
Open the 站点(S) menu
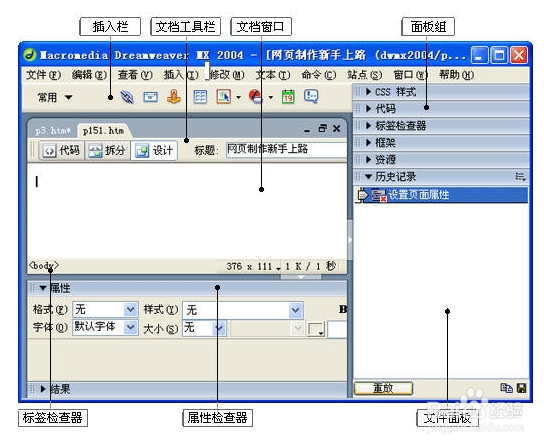364,75
